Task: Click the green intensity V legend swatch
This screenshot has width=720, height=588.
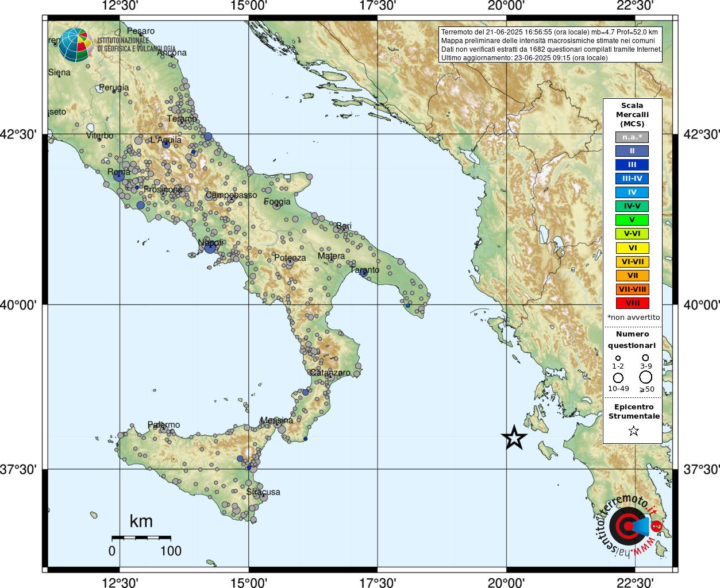Action: pyautogui.click(x=632, y=220)
